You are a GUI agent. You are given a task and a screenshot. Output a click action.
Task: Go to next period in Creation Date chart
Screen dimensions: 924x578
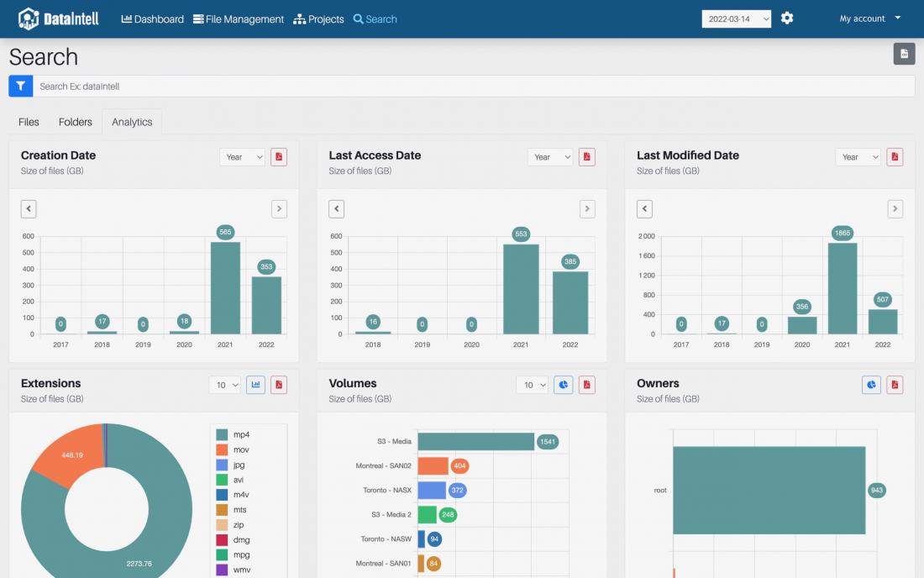[x=279, y=209]
